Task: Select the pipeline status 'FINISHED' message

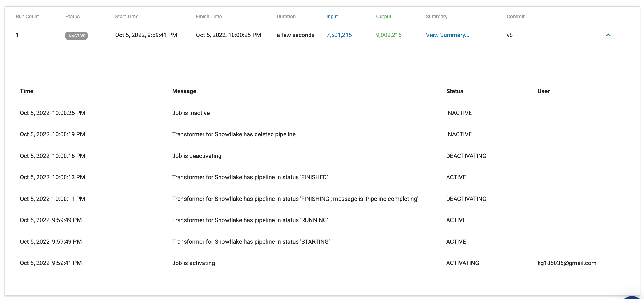Action: coord(250,177)
